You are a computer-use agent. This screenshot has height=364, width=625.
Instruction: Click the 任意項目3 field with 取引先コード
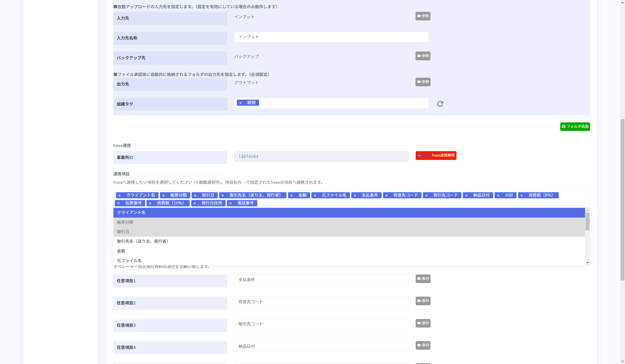tap(321, 324)
